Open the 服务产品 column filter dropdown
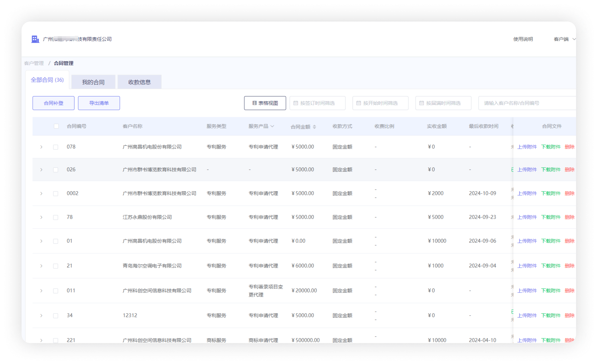Screen dimensions: 597x364 click(x=272, y=126)
